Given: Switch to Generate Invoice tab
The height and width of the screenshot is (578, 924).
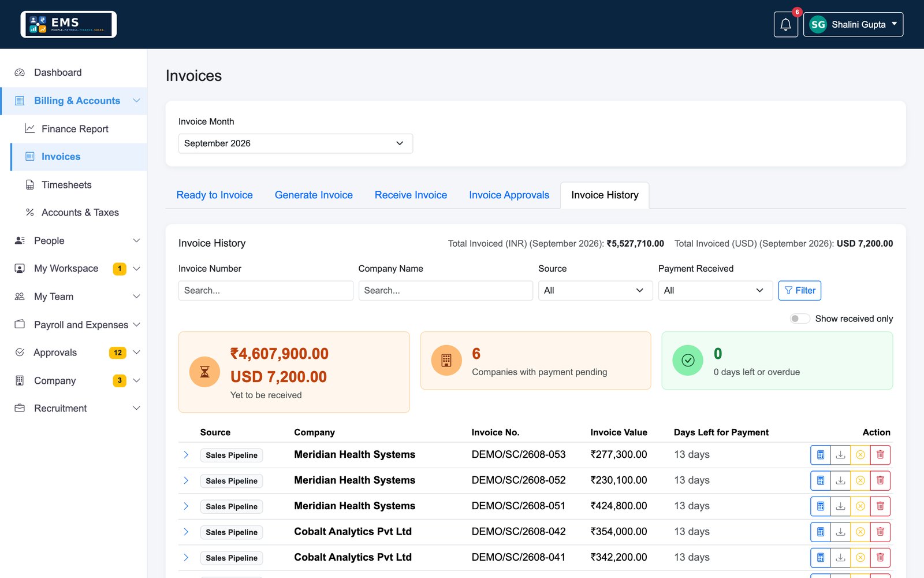Looking at the screenshot, I should 314,195.
